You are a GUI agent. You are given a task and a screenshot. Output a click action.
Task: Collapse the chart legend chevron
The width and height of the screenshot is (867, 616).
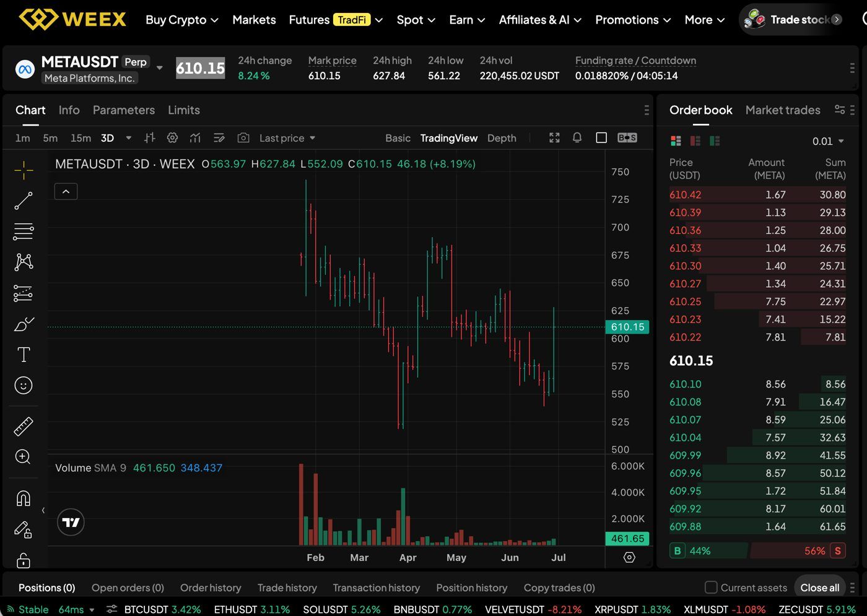pyautogui.click(x=66, y=191)
